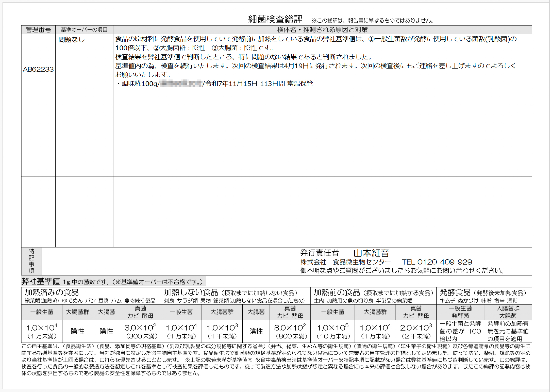Click the 特記事項 label cell
Image resolution: width=552 pixels, height=392 pixels.
point(31,261)
